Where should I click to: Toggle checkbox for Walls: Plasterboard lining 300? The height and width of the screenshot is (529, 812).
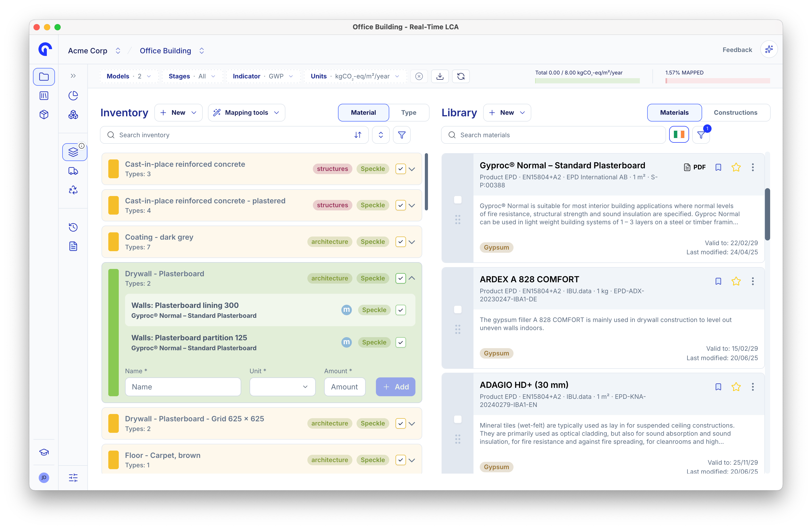pyautogui.click(x=401, y=310)
